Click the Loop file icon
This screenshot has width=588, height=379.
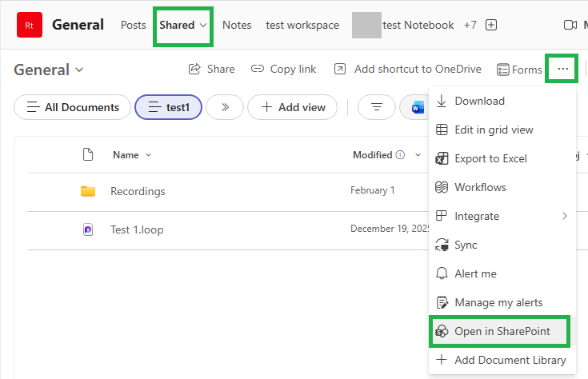tap(88, 229)
